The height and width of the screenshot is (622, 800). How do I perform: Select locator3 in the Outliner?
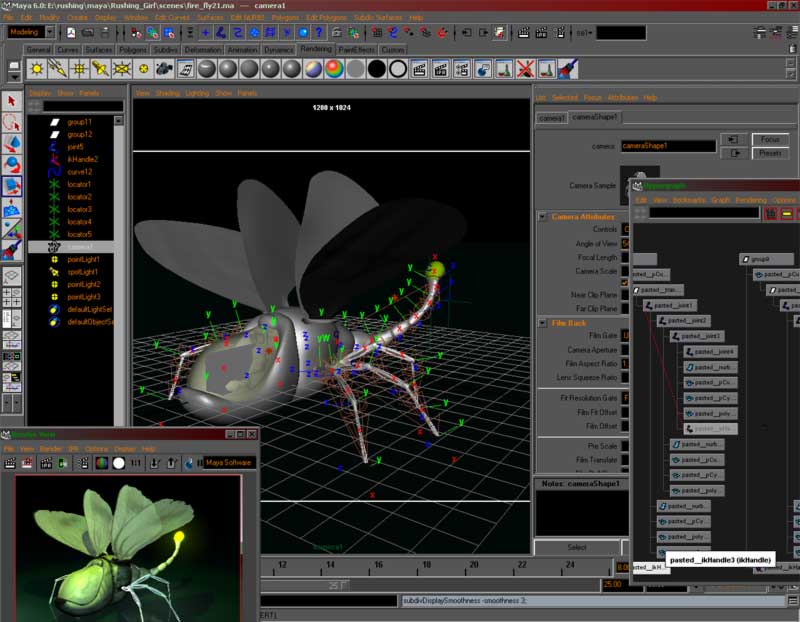(x=80, y=209)
